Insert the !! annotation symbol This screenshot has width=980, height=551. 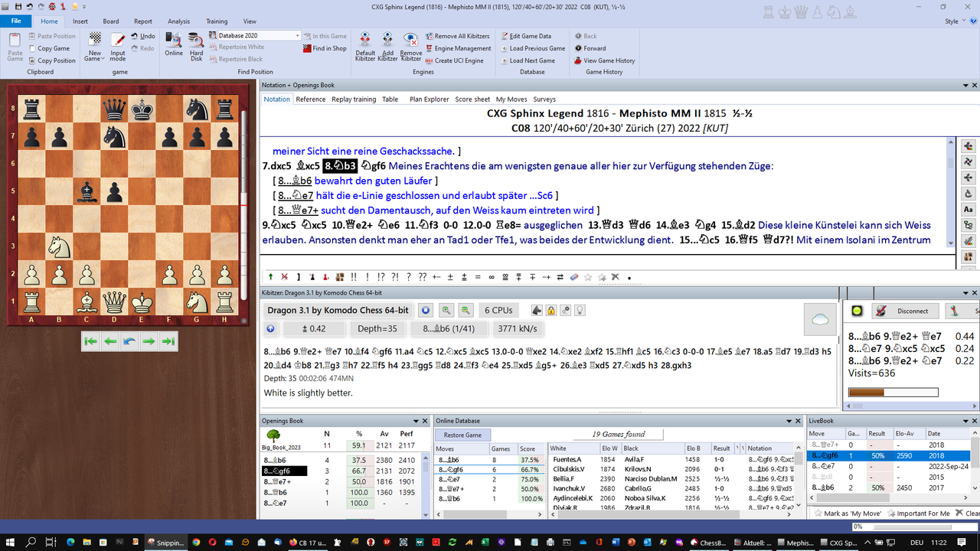(353, 277)
